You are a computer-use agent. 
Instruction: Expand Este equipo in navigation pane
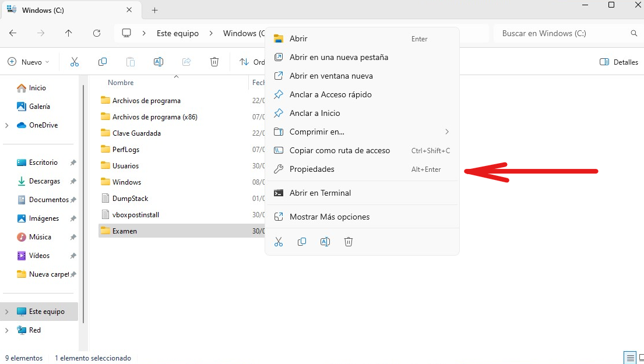(6, 312)
